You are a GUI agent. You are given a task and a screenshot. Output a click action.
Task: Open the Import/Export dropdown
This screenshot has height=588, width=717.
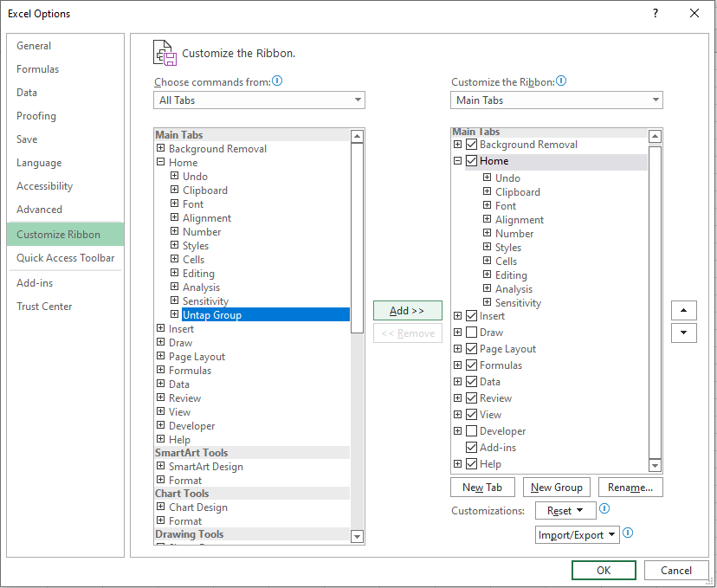577,535
